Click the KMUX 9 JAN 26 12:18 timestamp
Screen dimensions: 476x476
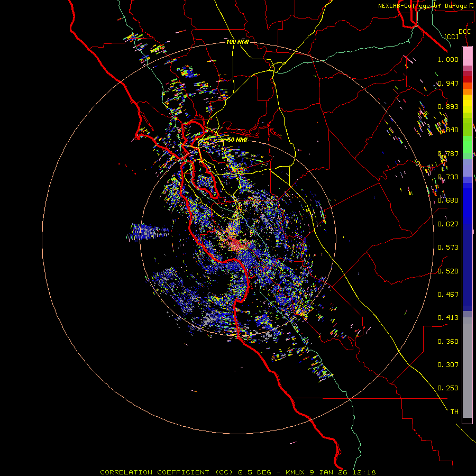[x=331, y=472]
